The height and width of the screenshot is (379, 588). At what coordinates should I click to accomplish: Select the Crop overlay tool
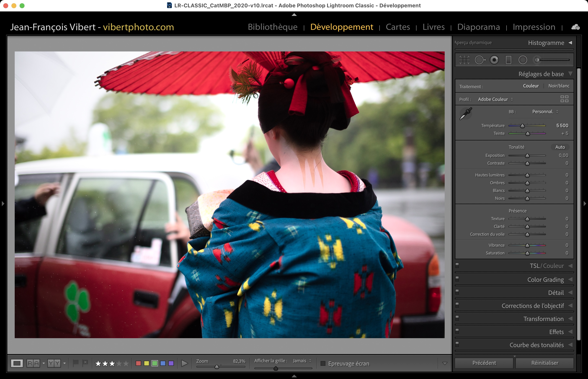[x=464, y=60]
